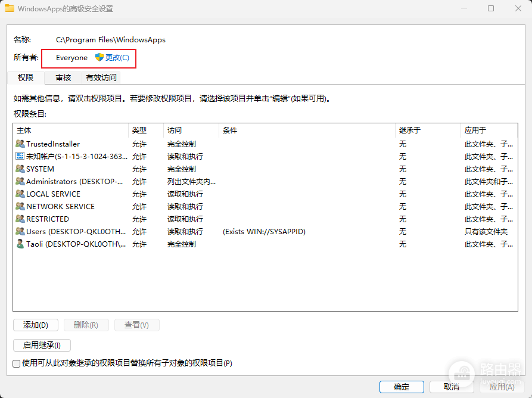Click the RESTRICTED principal icon
The image size is (532, 398).
[20, 219]
